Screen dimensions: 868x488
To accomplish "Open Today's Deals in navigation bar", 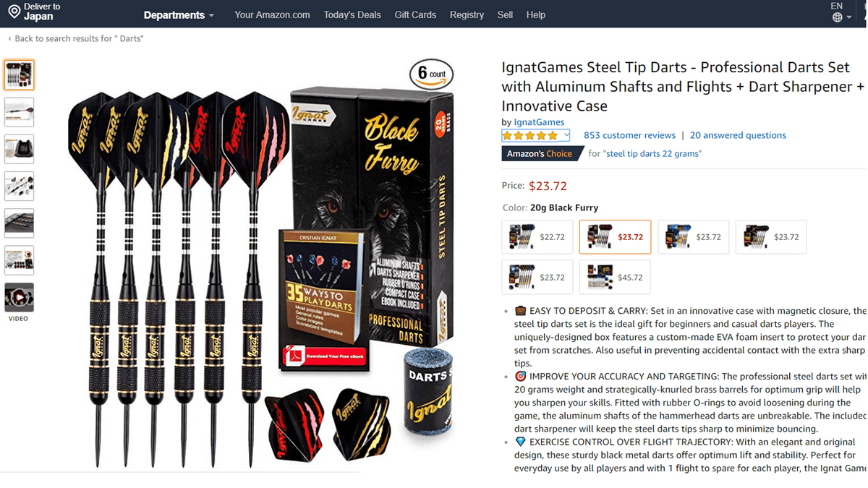I will pos(352,15).
